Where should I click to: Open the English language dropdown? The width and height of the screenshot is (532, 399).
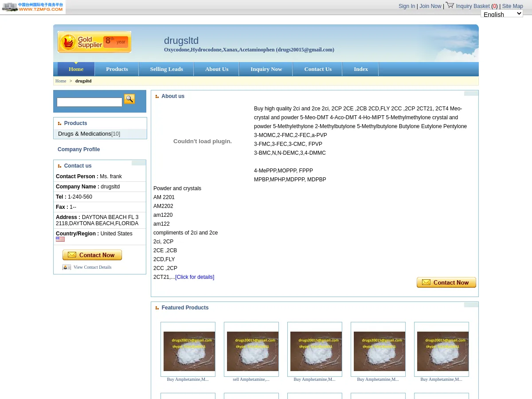tap(502, 14)
